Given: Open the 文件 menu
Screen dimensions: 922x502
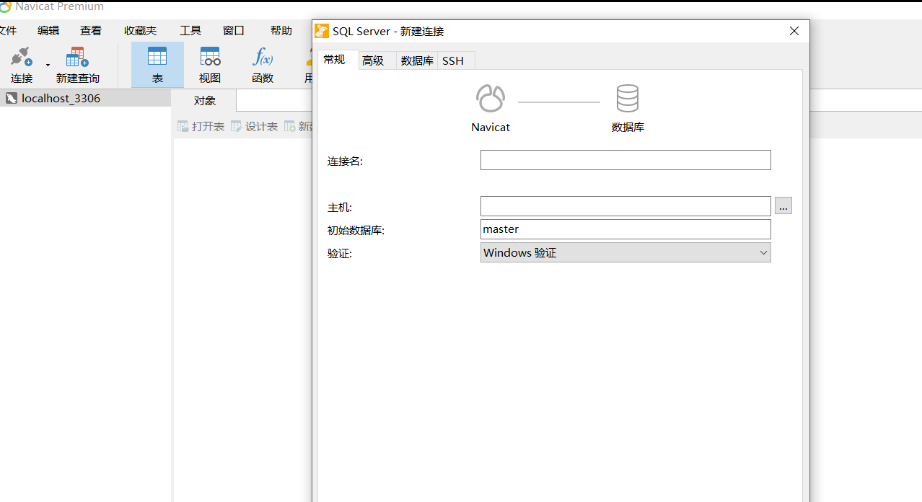Looking at the screenshot, I should [8, 31].
